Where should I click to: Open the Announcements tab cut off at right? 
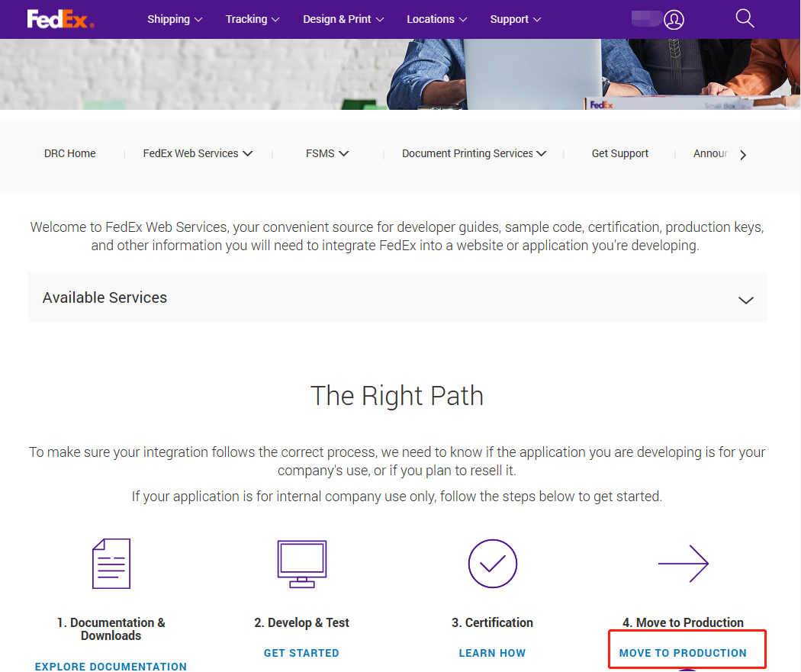[x=710, y=153]
